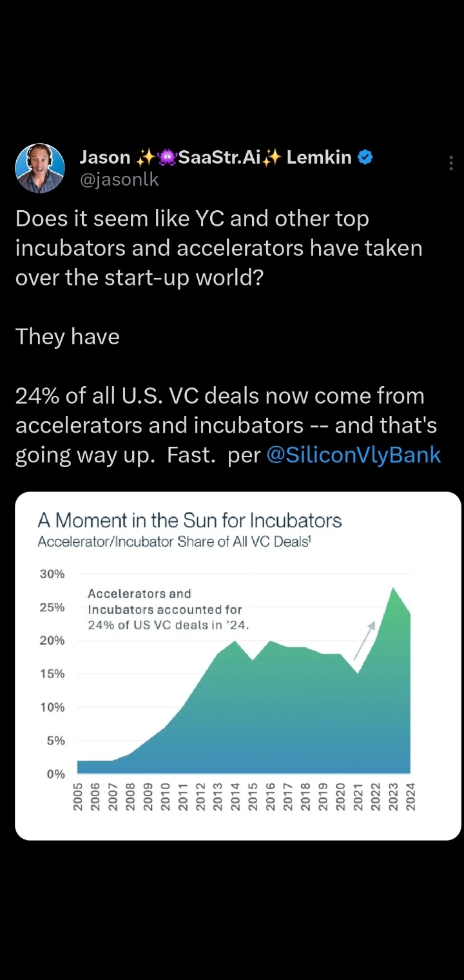Screen dimensions: 464x980
Task: Click the 30% label on the y-axis
Action: pos(52,574)
